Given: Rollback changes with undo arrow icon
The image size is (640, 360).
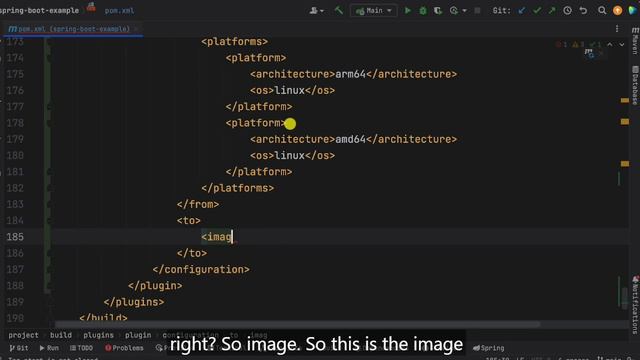Looking at the screenshot, I should (x=583, y=11).
